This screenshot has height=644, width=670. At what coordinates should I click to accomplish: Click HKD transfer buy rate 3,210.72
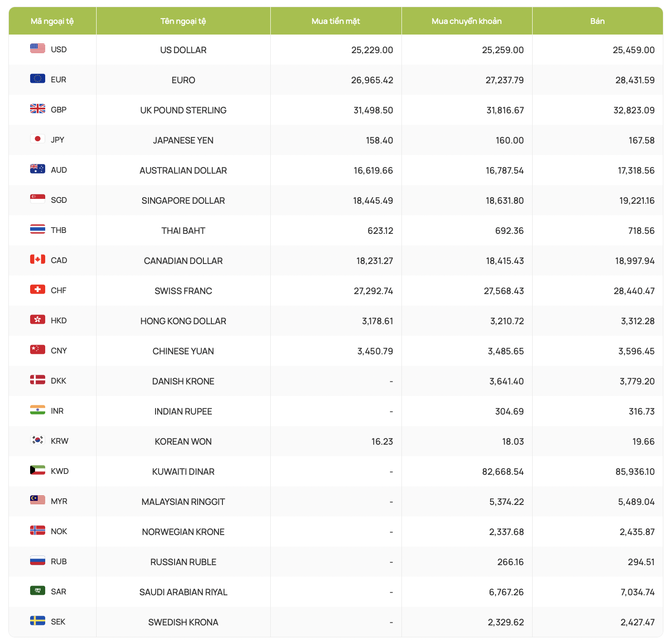click(507, 321)
